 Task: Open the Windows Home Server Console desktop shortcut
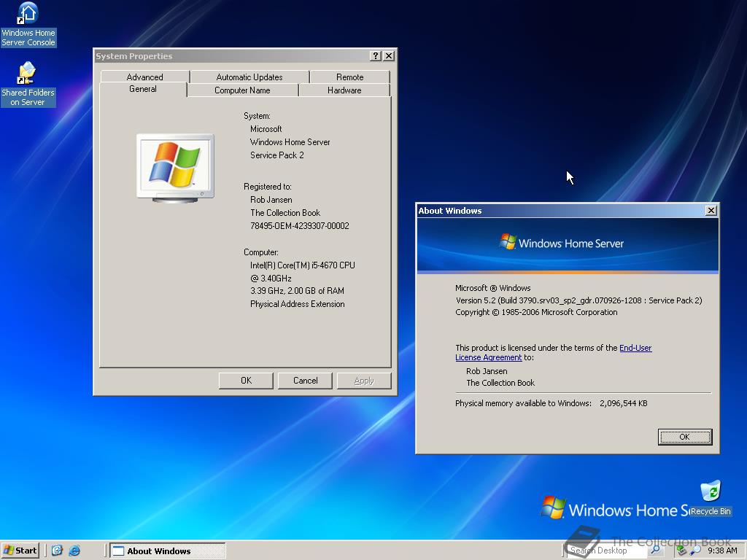(28, 25)
